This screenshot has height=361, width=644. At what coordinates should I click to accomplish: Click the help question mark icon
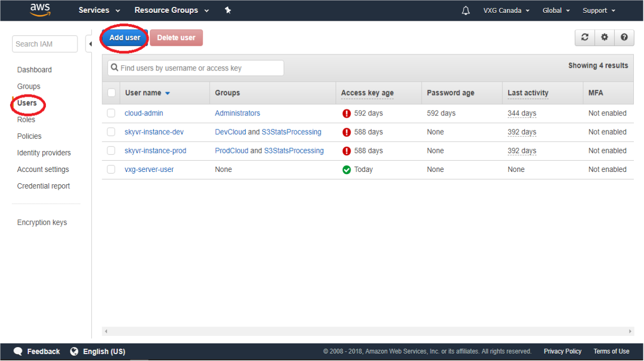click(x=624, y=37)
